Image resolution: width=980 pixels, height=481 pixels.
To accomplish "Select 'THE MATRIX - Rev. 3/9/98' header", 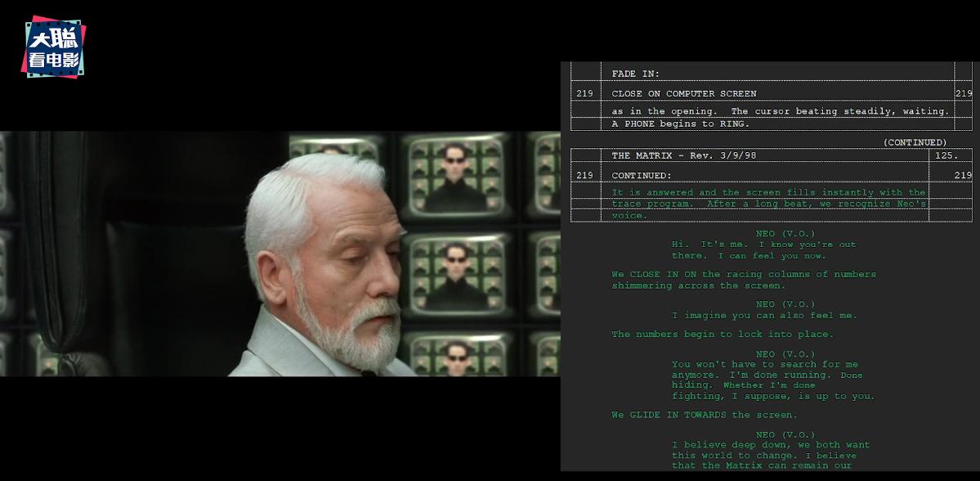I will (684, 155).
